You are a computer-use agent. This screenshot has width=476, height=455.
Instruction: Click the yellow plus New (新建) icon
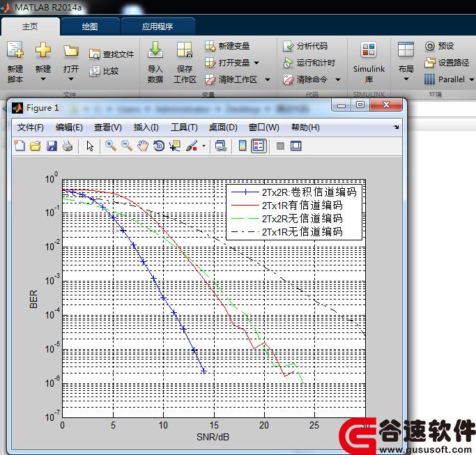point(43,49)
